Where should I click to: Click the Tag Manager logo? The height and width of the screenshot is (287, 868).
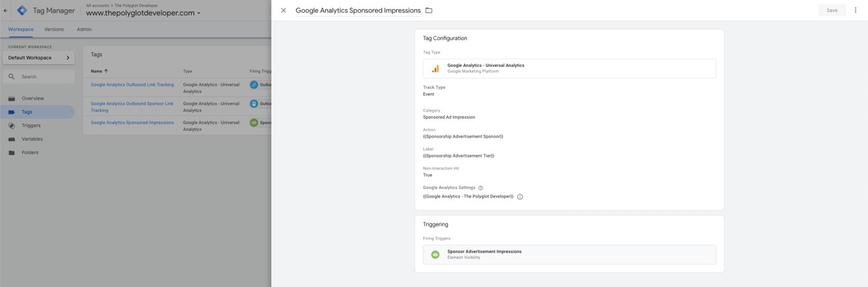(x=22, y=11)
